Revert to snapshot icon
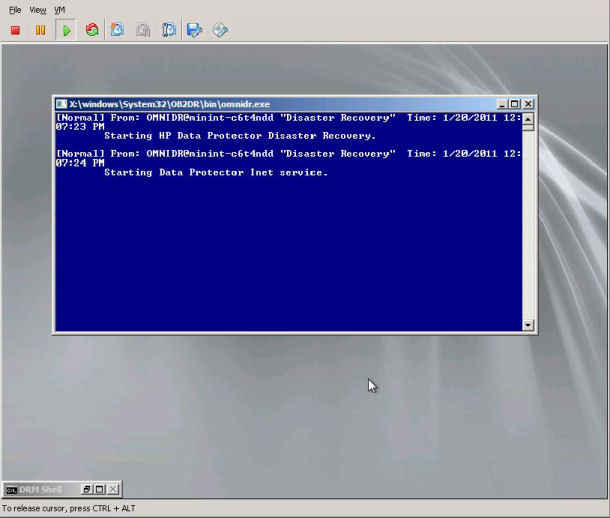610x518 pixels. point(143,30)
